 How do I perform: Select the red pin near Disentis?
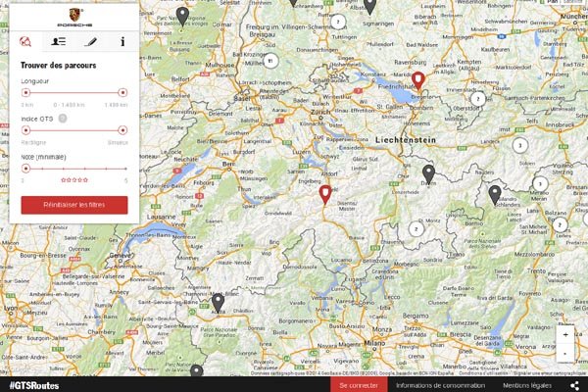[x=325, y=194]
